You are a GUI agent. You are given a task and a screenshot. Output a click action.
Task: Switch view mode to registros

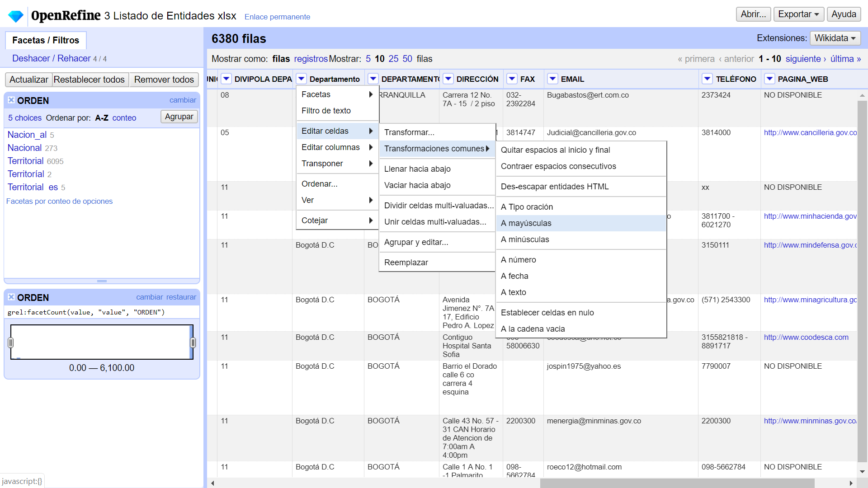click(x=311, y=59)
